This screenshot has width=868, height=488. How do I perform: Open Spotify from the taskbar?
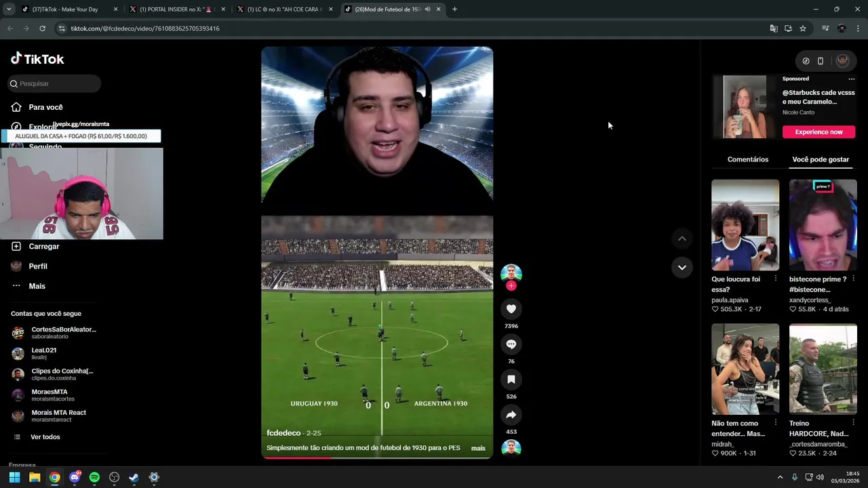[94, 477]
